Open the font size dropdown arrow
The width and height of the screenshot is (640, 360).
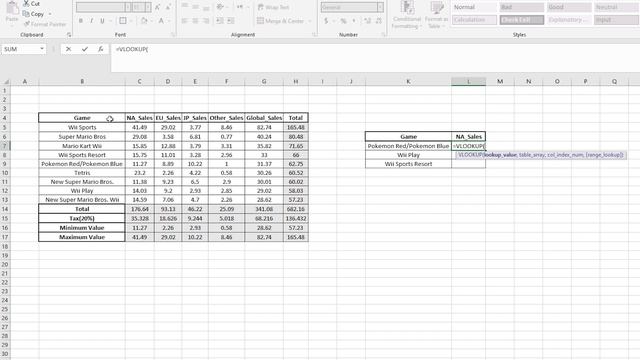click(x=148, y=7)
